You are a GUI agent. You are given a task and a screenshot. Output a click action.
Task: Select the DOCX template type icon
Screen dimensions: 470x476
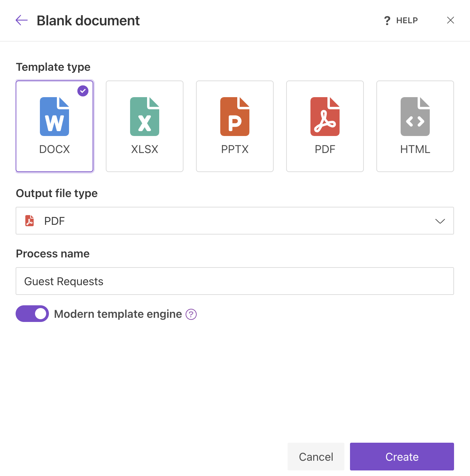pyautogui.click(x=54, y=116)
